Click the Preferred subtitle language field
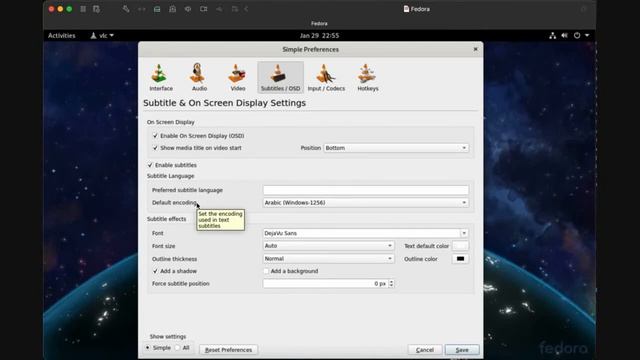The image size is (640, 360). coord(366,190)
